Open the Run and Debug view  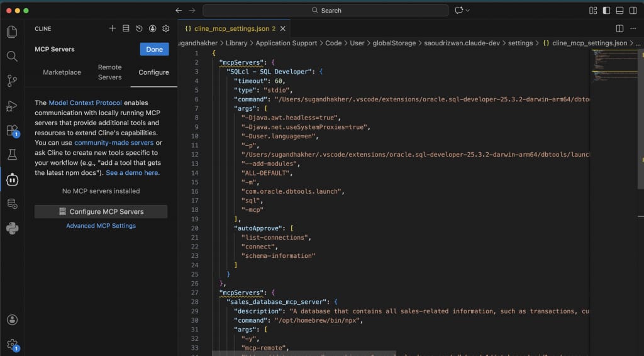pyautogui.click(x=12, y=106)
